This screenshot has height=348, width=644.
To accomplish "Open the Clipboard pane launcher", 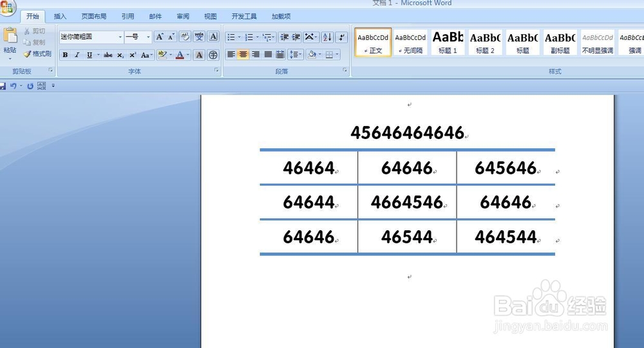I will (51, 71).
